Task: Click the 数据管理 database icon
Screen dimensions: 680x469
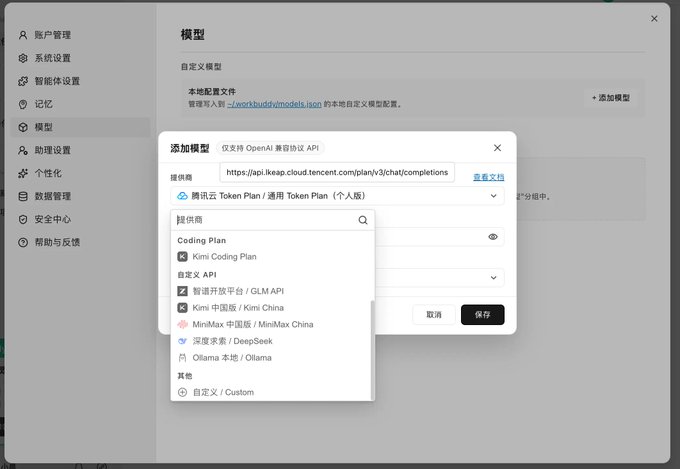Action: pyautogui.click(x=23, y=196)
